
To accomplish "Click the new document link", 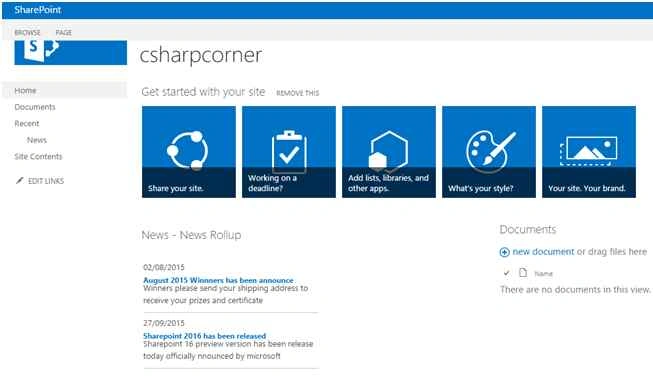I will 543,252.
